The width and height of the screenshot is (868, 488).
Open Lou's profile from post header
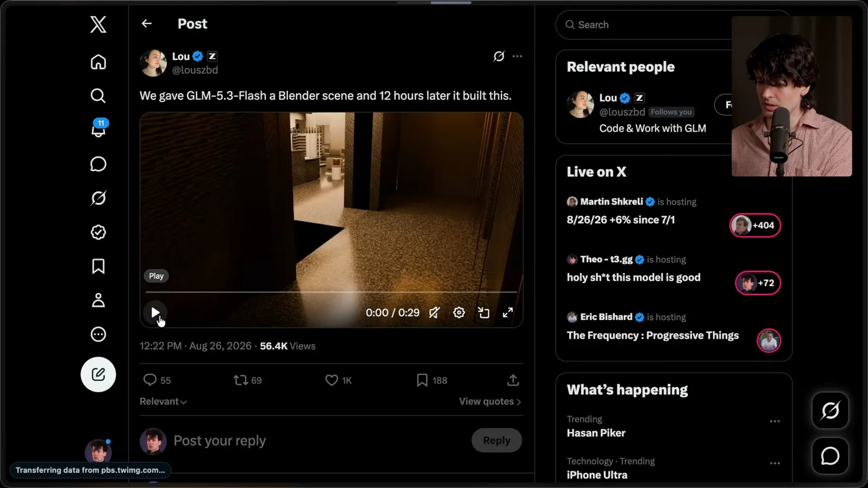[x=181, y=56]
